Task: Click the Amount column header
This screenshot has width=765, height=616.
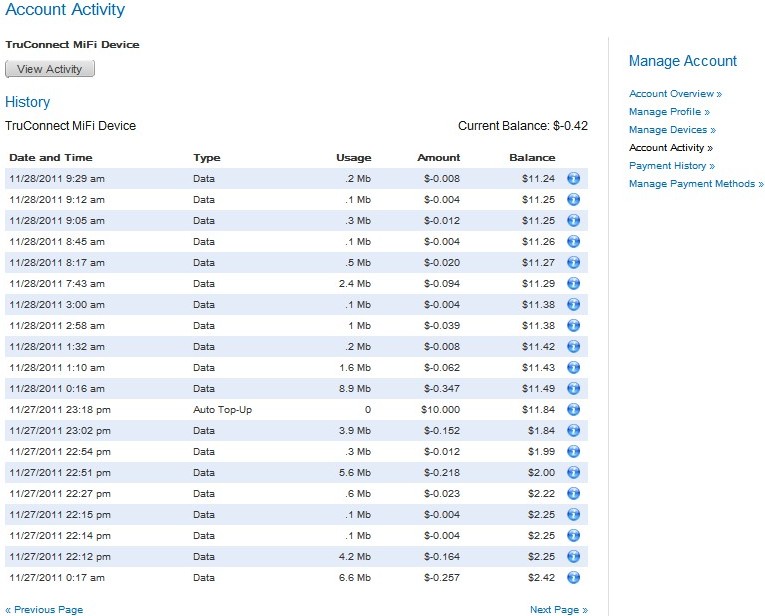Action: 439,158
